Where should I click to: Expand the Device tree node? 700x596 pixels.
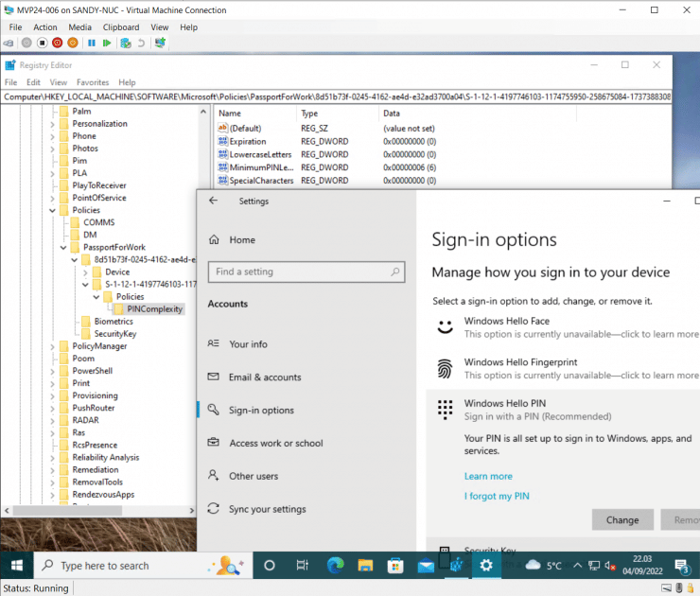click(x=85, y=272)
